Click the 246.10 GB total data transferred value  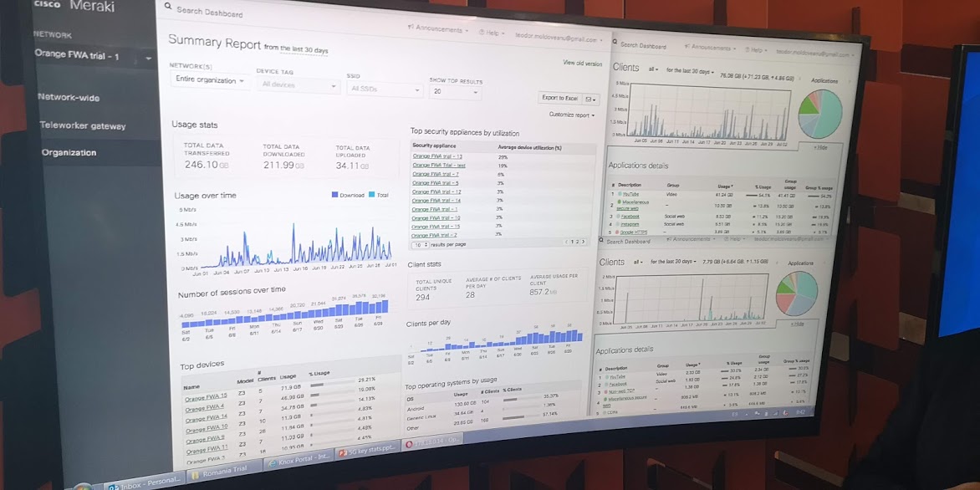[206, 165]
